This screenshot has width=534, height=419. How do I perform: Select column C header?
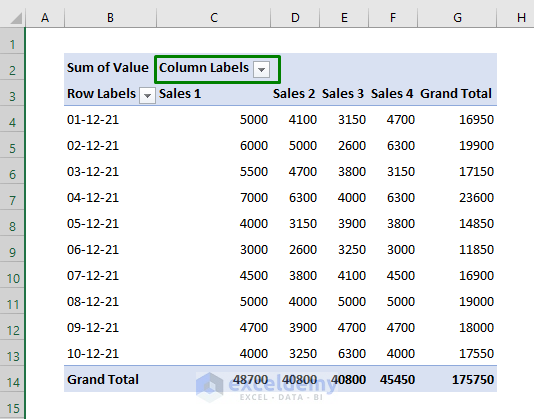pos(214,17)
